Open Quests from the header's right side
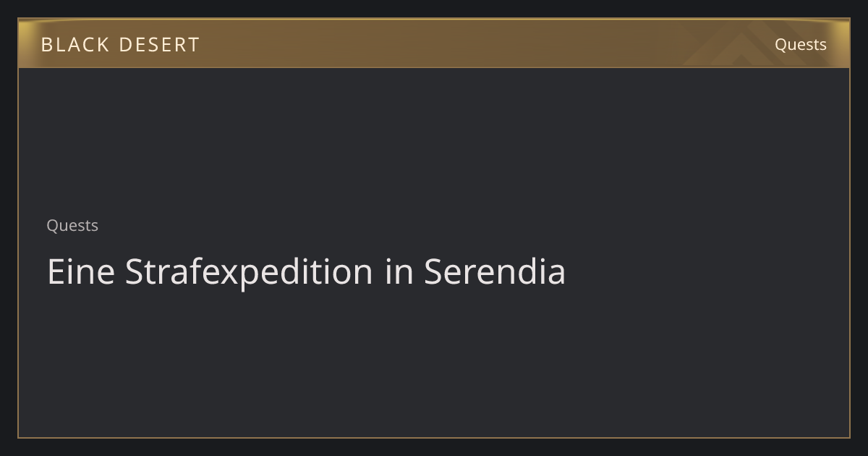 (800, 44)
